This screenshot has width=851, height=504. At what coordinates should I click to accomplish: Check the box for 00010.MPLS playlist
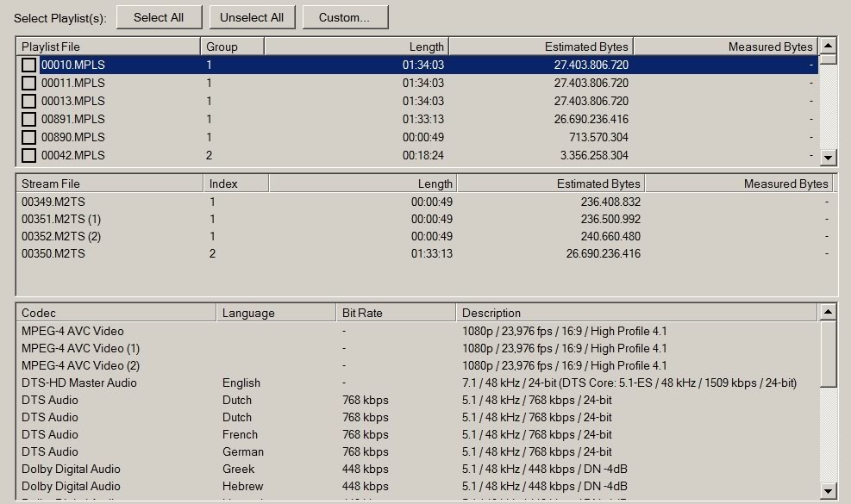tap(29, 65)
